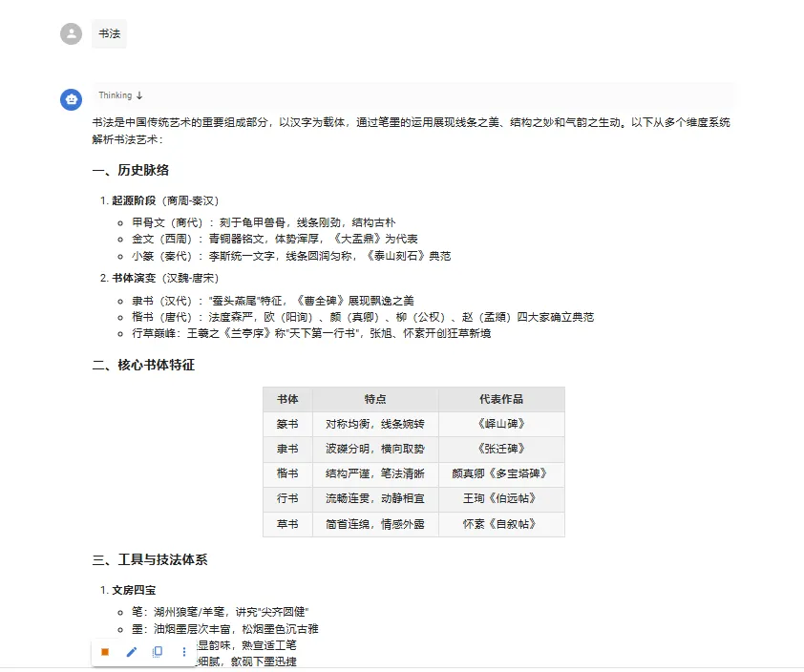Click the pencil edit icon

click(132, 652)
